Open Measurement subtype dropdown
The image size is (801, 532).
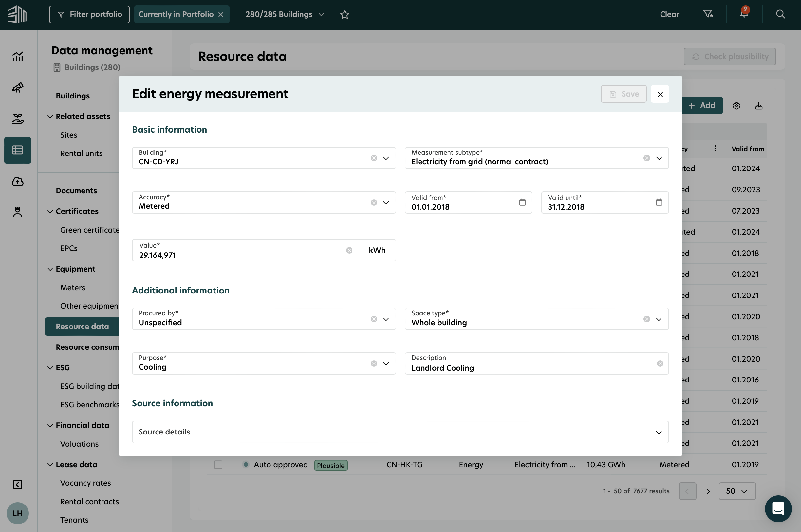coord(659,158)
